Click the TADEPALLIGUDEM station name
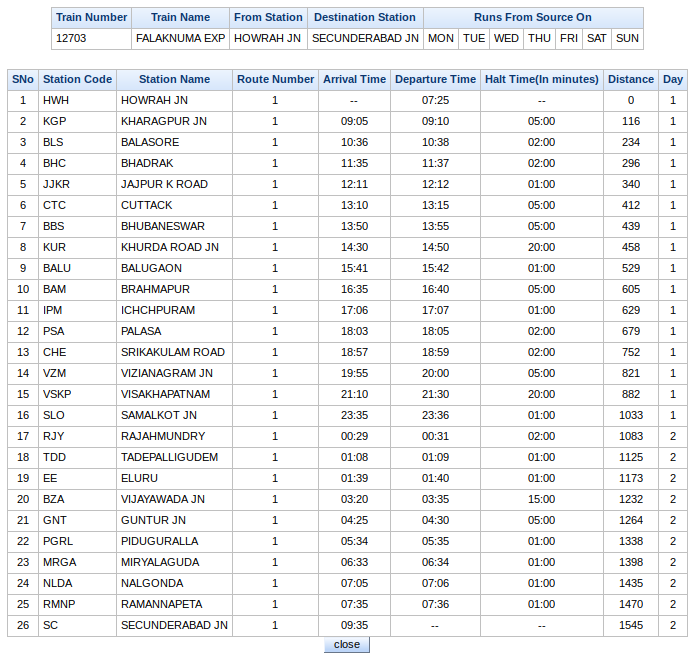The image size is (695, 653). [169, 457]
